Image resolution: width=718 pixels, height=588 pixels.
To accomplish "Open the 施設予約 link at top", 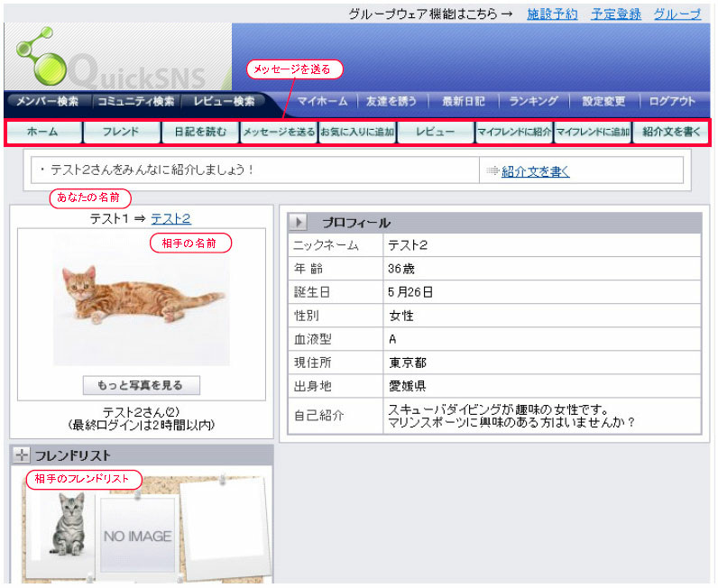I will coord(551,14).
